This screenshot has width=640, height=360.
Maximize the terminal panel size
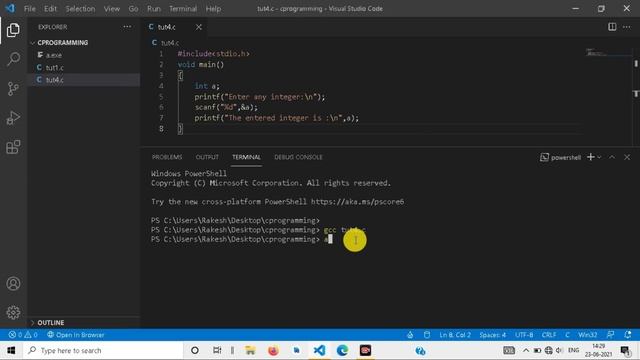tap(612, 157)
